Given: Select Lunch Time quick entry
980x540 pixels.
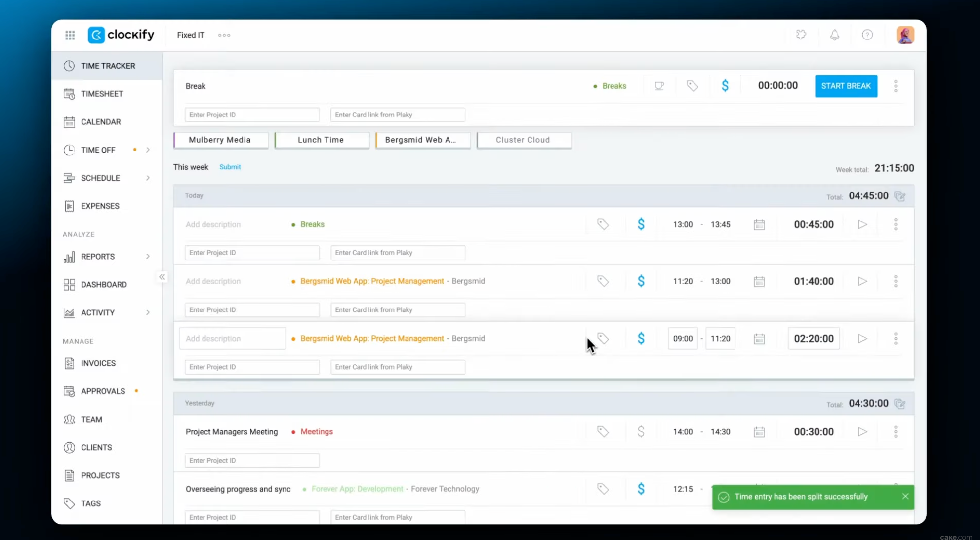Looking at the screenshot, I should click(x=322, y=140).
